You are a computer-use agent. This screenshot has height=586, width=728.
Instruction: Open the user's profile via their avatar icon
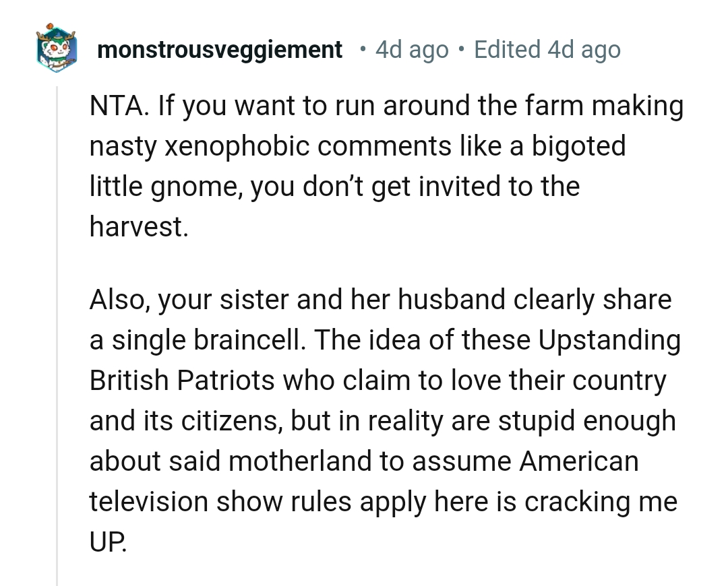[57, 48]
